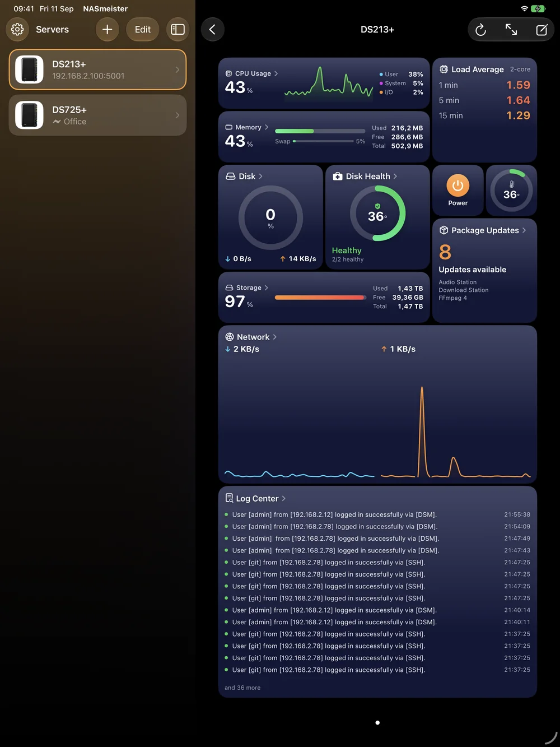This screenshot has height=747, width=560.
Task: Open Memory details
Action: click(x=247, y=127)
